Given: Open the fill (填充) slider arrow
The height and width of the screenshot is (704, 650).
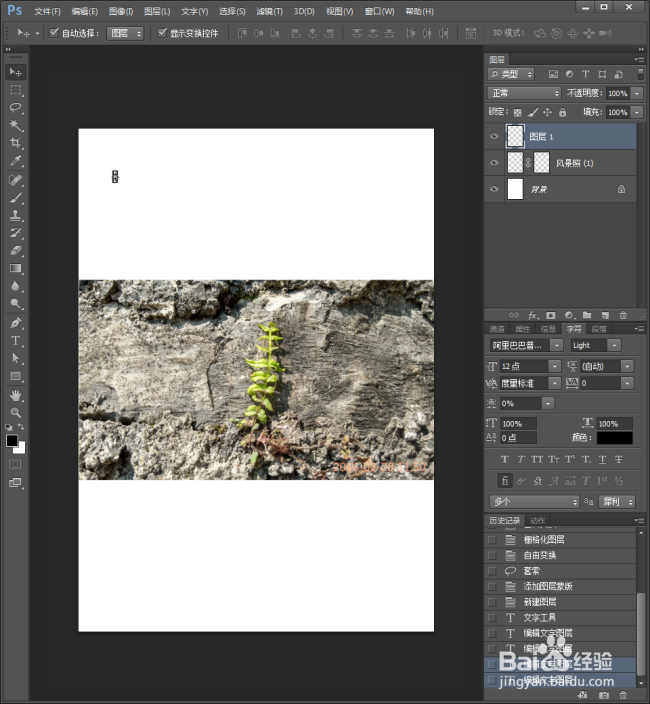Looking at the screenshot, I should (637, 112).
